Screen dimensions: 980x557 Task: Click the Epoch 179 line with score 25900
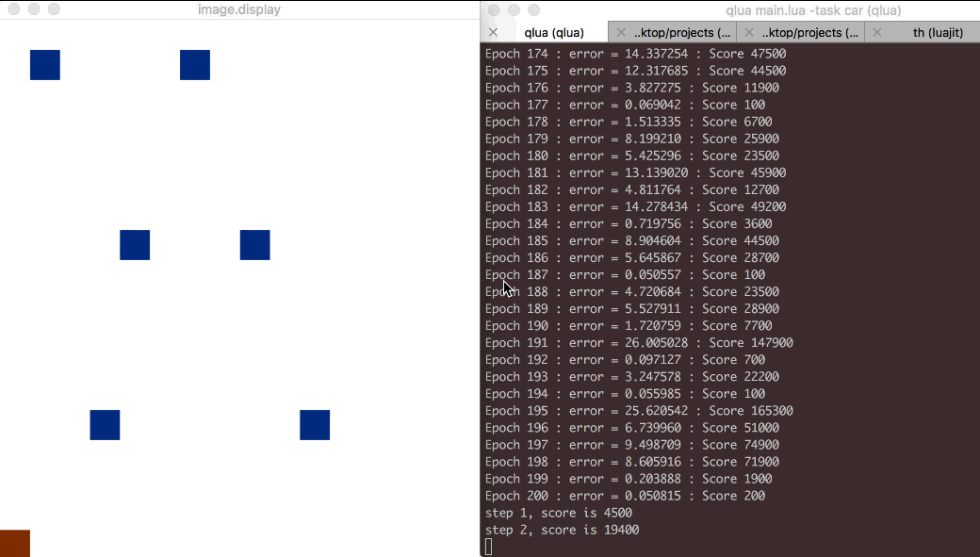(632, 139)
